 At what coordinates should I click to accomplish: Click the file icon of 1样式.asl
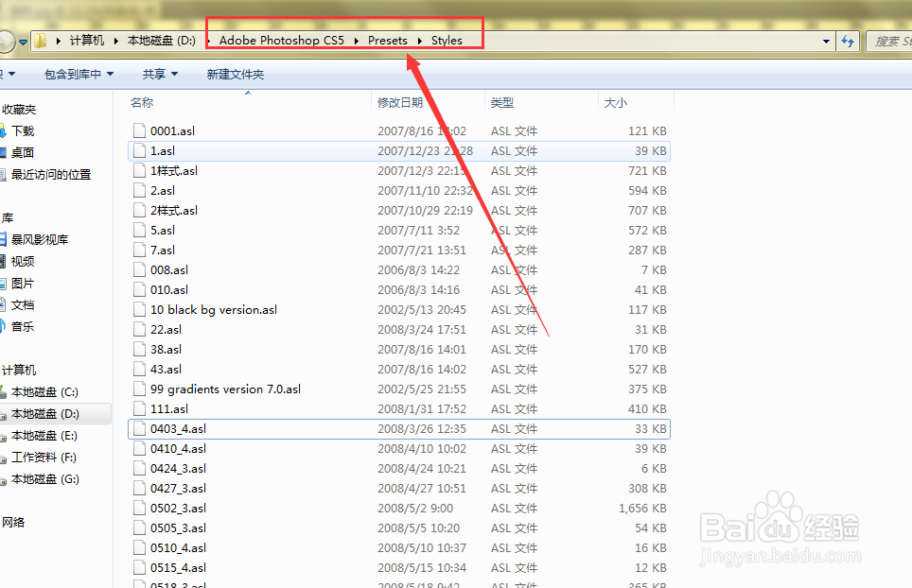[139, 170]
